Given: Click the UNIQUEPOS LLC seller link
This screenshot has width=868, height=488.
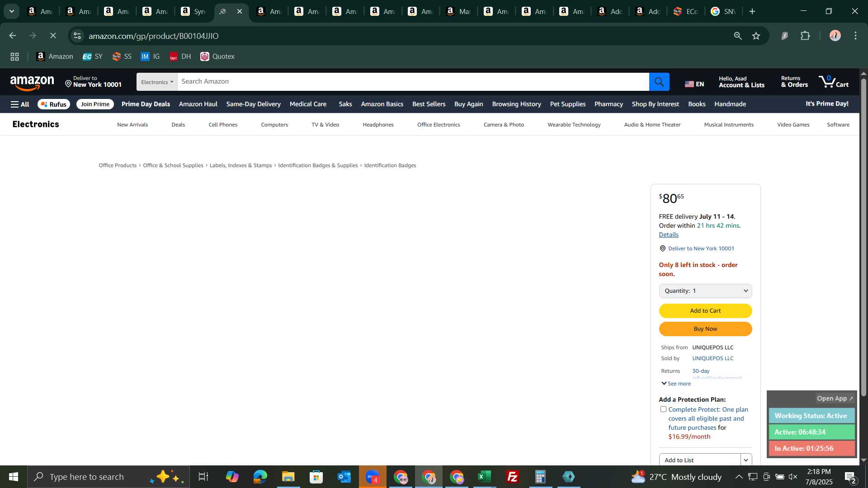Looking at the screenshot, I should click(713, 358).
